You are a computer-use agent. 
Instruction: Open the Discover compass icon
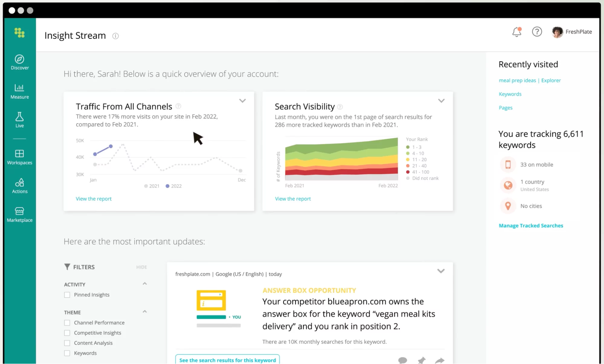tap(20, 59)
